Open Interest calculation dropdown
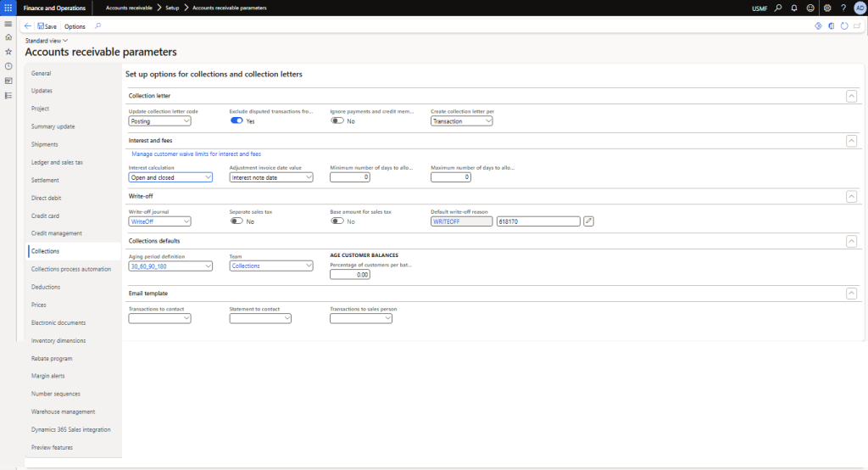 click(x=170, y=177)
